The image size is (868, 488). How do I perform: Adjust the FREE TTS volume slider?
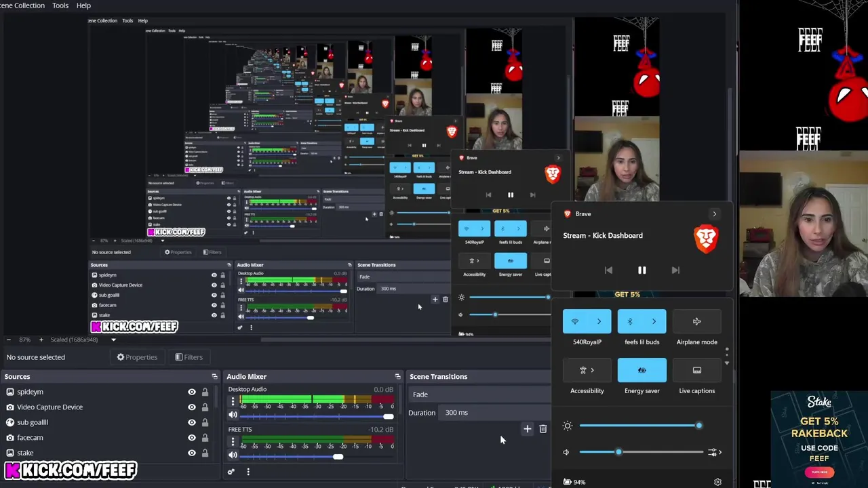click(x=316, y=456)
